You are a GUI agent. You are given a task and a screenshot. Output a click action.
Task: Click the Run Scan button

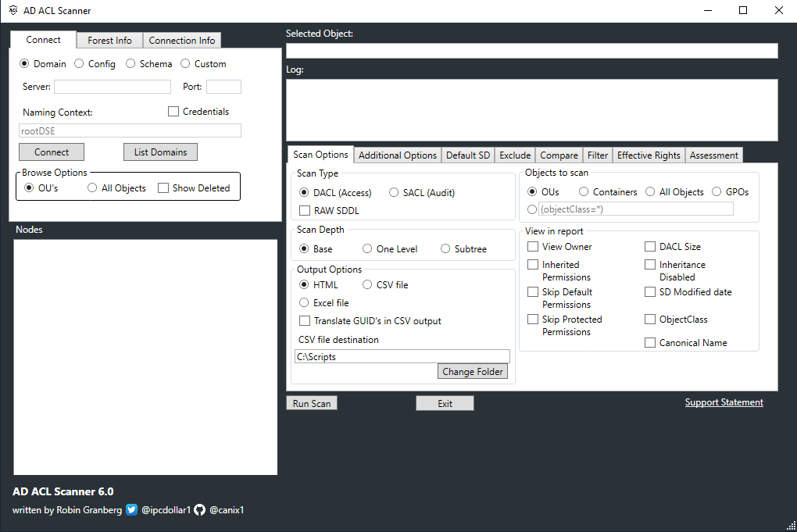click(312, 403)
